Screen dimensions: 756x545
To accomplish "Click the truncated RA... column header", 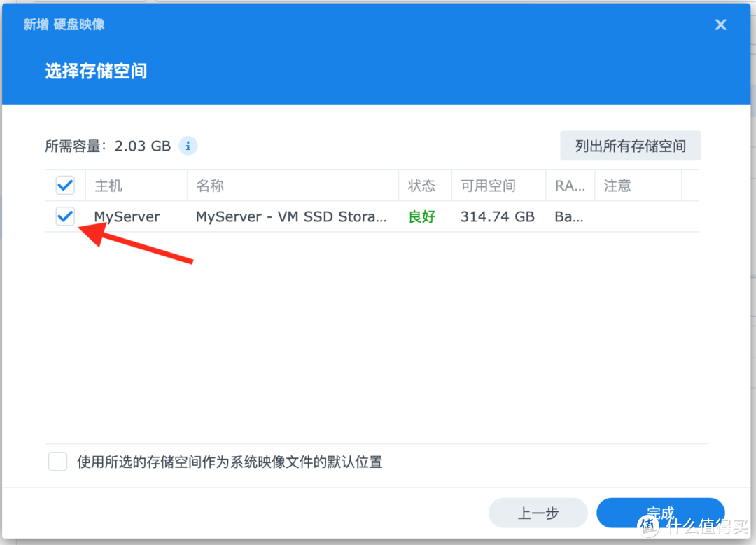I will [x=569, y=185].
